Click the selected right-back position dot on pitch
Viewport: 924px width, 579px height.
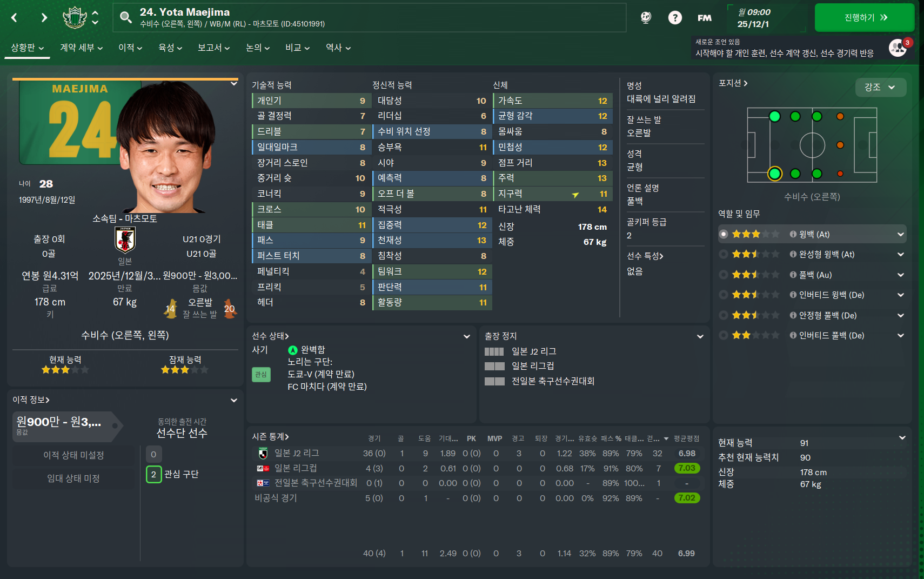774,174
